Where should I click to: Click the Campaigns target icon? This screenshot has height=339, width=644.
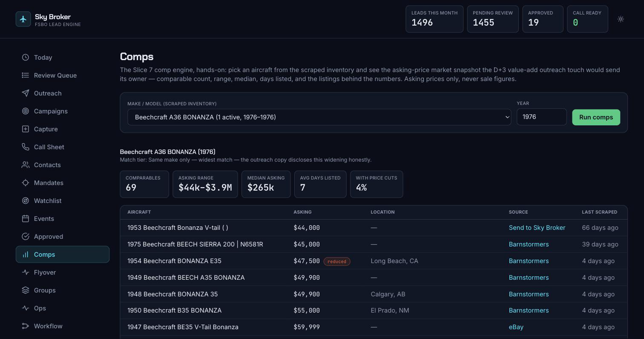(x=26, y=111)
